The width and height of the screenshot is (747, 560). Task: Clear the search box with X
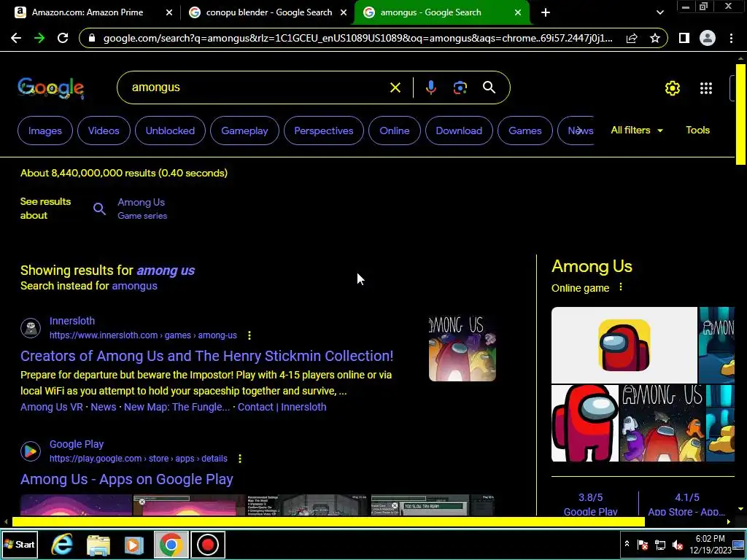tap(395, 87)
